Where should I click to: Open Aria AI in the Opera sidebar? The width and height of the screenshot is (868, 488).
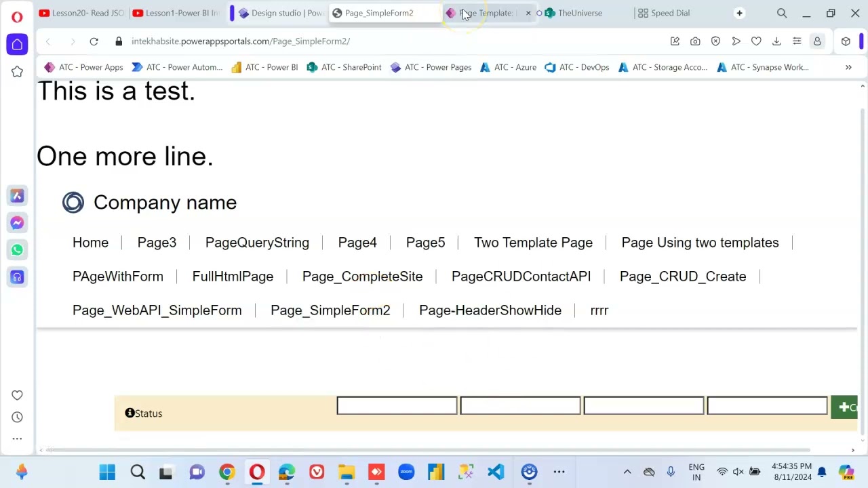(x=17, y=196)
